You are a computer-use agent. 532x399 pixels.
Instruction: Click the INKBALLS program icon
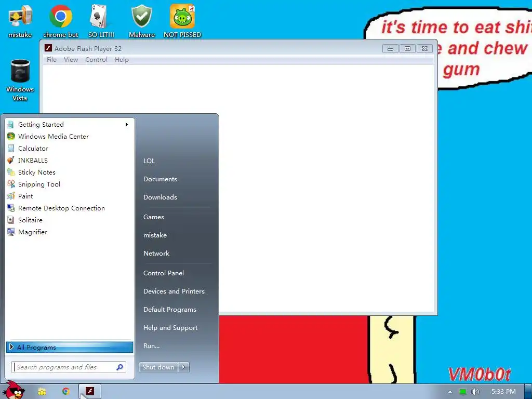click(10, 160)
